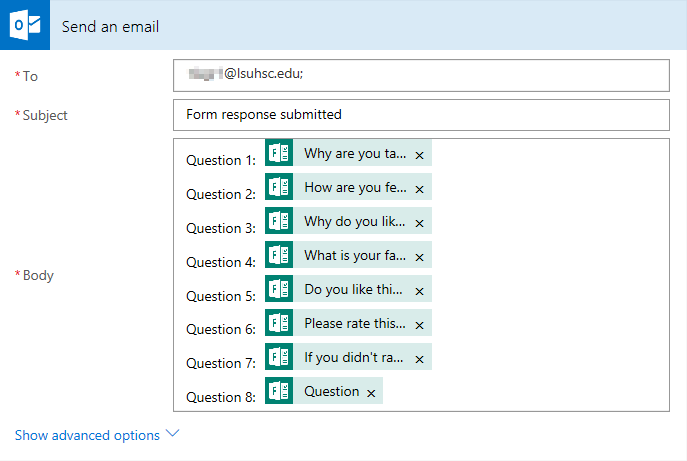Delete the 'If you didn't ra...' token
687x461 pixels.
click(x=420, y=358)
